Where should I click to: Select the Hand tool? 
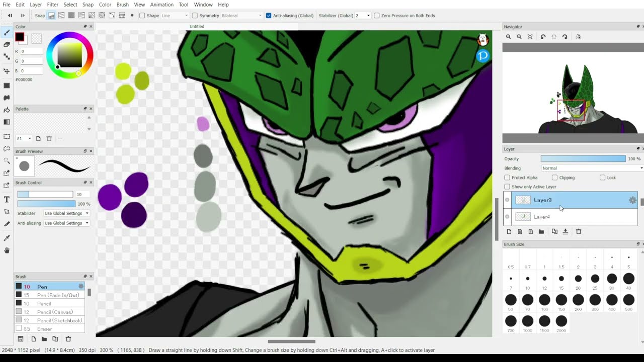(7, 250)
